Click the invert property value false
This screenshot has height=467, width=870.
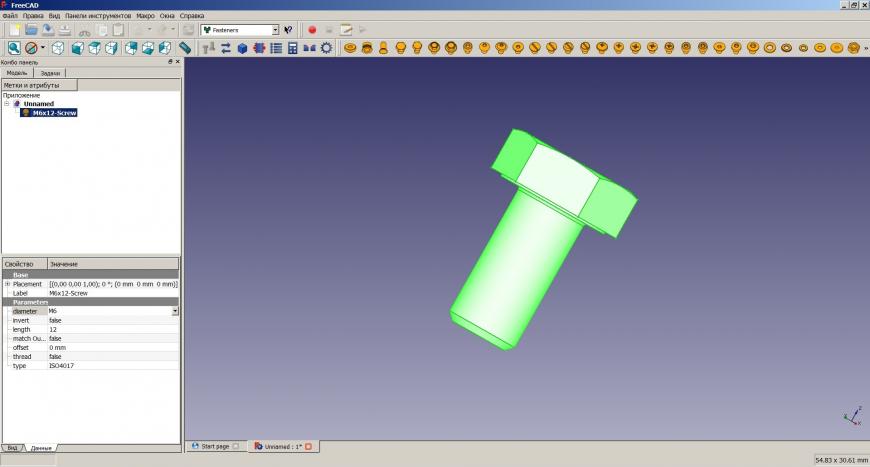click(x=55, y=321)
